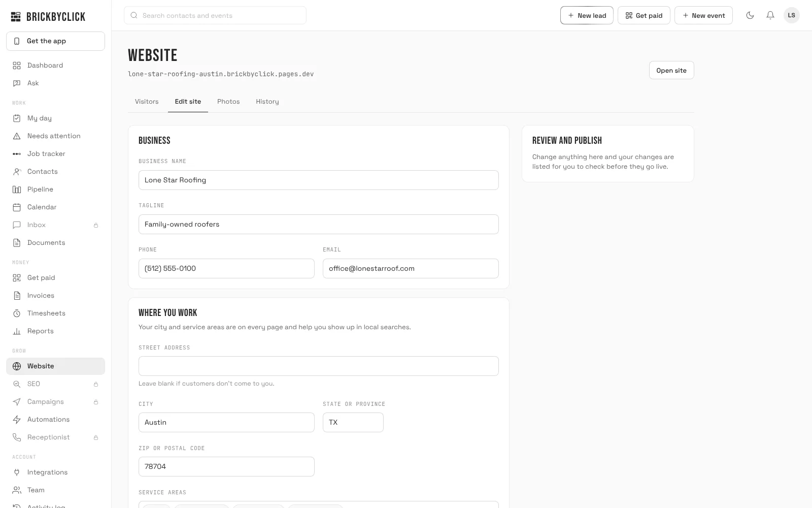Open Ask in the sidebar
The image size is (812, 508).
pyautogui.click(x=55, y=83)
